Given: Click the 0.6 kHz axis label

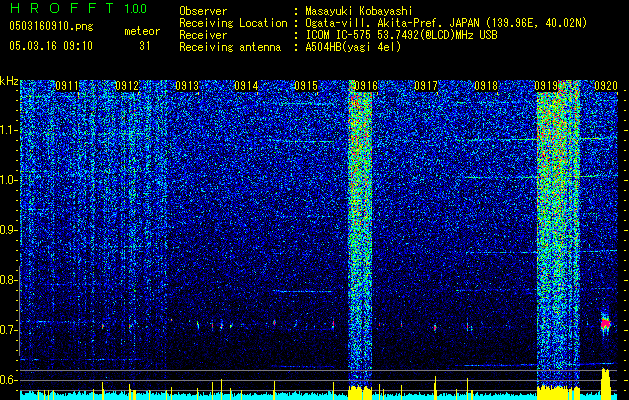Looking at the screenshot, I should (9, 380).
